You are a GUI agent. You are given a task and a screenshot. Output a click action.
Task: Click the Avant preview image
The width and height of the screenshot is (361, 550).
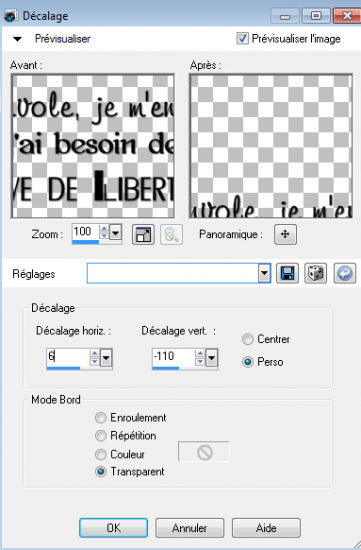coord(93,146)
